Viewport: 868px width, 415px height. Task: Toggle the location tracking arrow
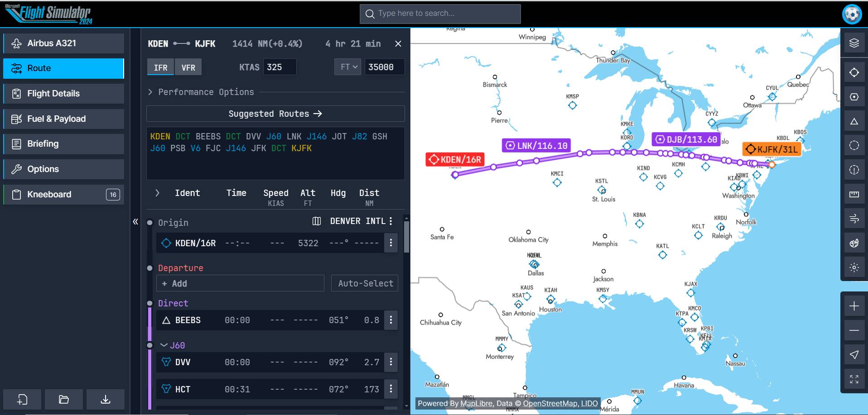[x=854, y=355]
